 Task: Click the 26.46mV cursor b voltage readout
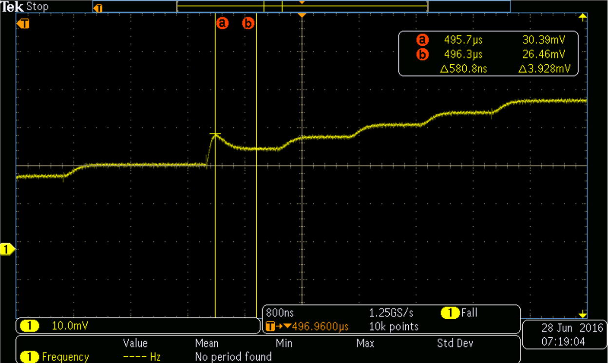(x=544, y=54)
